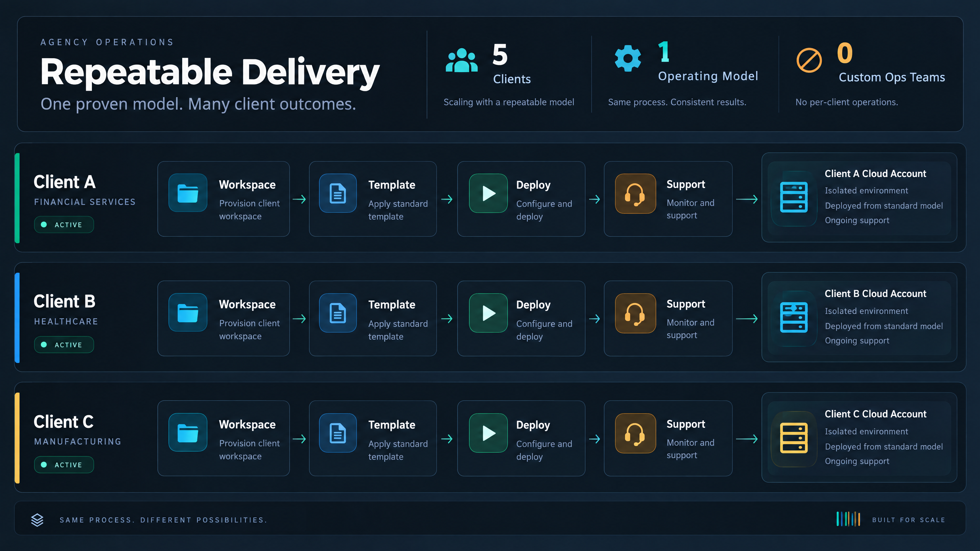Click Client C's ACTIVE status badge
Image resolution: width=980 pixels, height=551 pixels.
click(64, 465)
